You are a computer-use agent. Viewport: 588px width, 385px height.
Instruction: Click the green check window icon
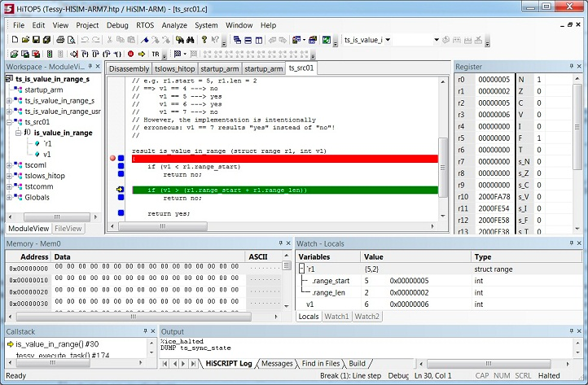coord(327,40)
